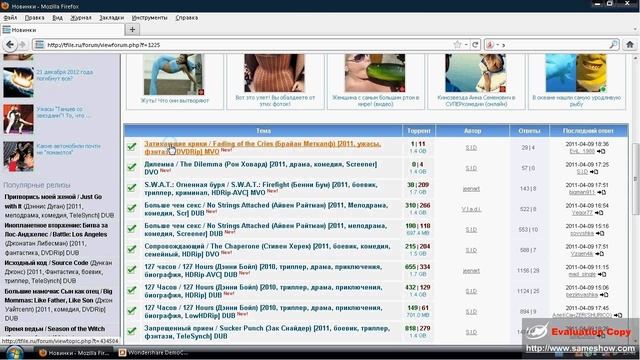Open the Правка menu
Image resolution: width=640 pixels, height=360 pixels.
pyautogui.click(x=34, y=18)
